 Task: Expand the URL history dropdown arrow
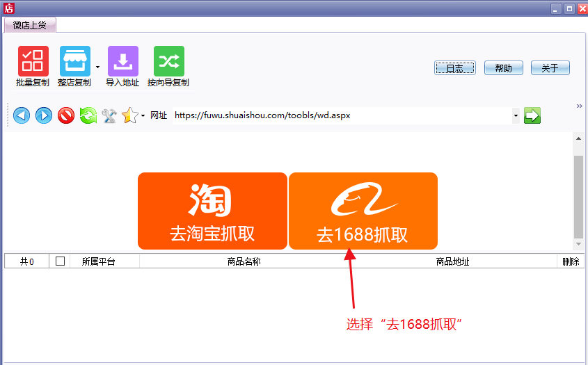point(516,115)
